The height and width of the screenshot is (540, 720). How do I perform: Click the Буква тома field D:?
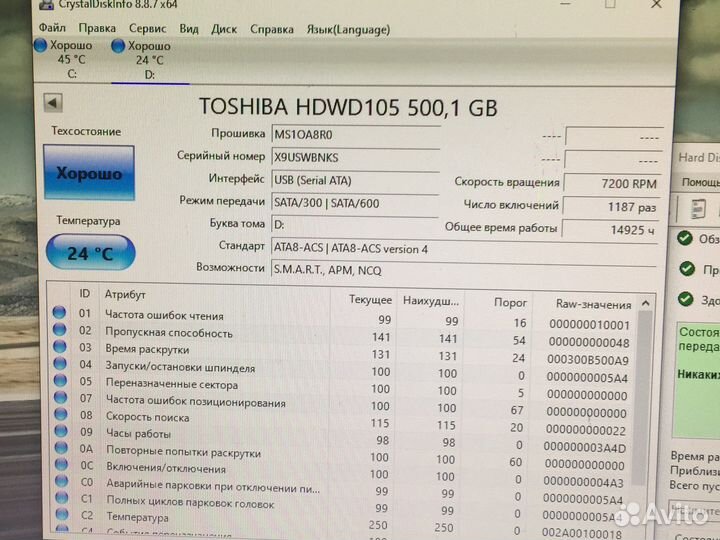coord(356,225)
